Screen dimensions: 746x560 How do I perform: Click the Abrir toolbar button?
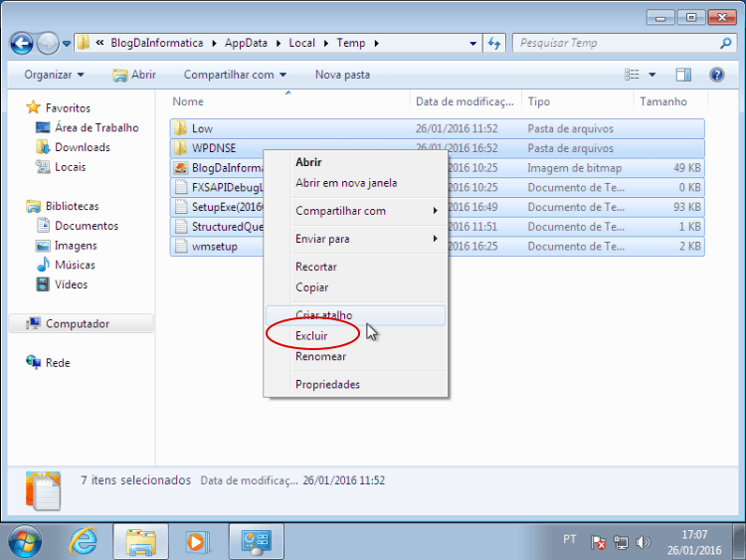coord(134,75)
